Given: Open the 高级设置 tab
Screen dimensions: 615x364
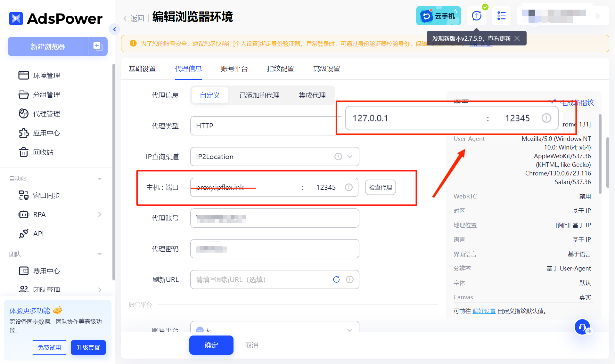Looking at the screenshot, I should [x=326, y=69].
